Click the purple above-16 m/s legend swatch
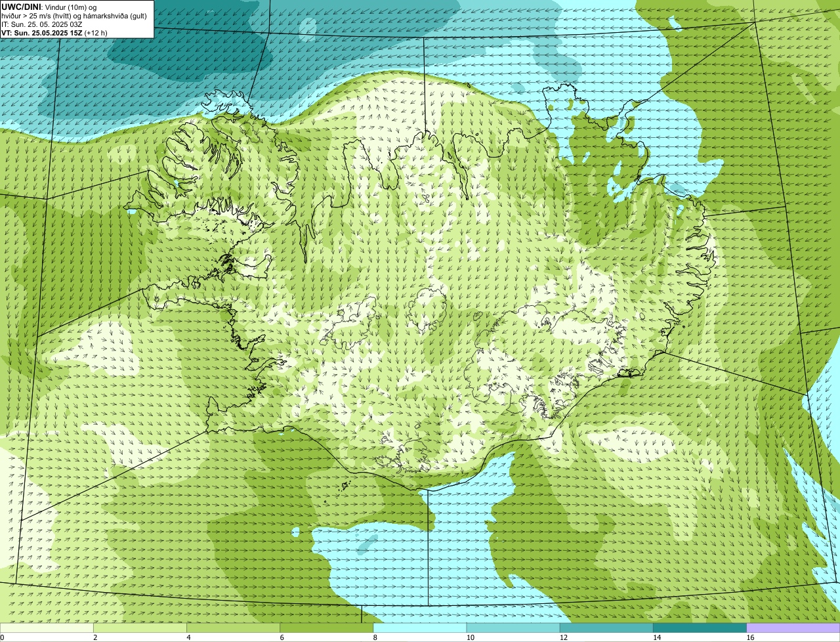Screen dimensions: 840x642 point(793,628)
